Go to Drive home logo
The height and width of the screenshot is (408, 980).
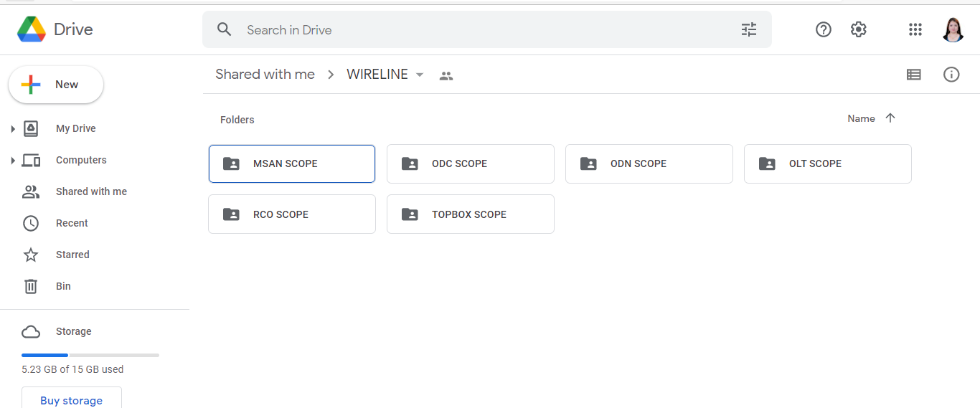[x=55, y=29]
